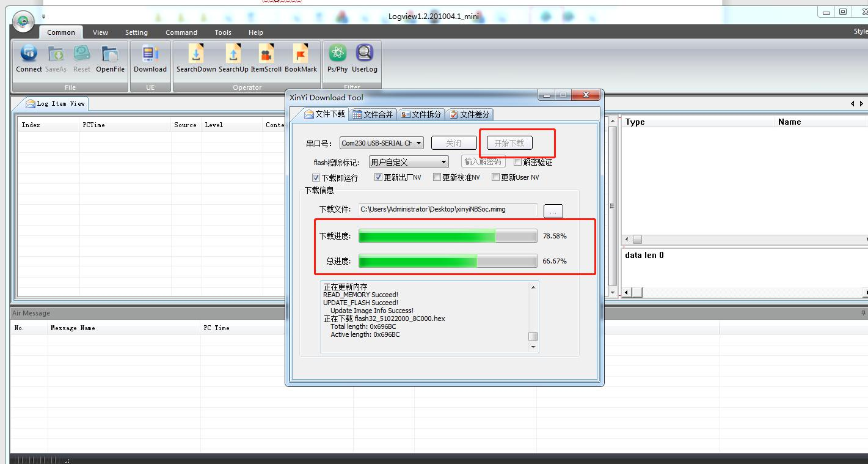868x464 pixels.
Task: Click the download log scrollbar thumb
Action: click(533, 337)
